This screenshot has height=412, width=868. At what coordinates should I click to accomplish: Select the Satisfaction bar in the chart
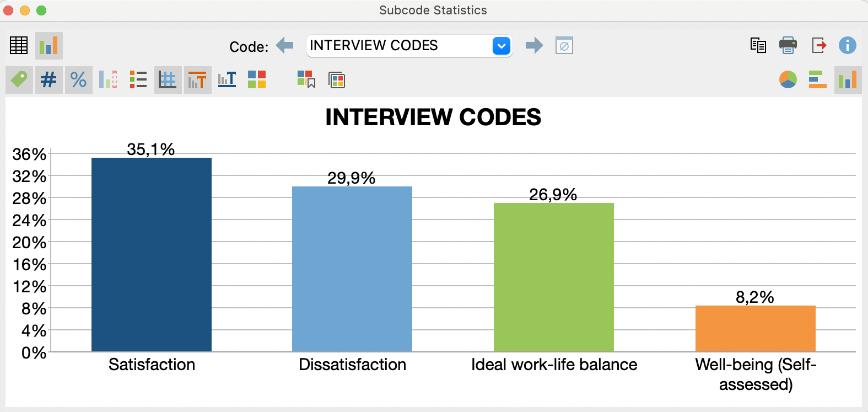[x=152, y=254]
